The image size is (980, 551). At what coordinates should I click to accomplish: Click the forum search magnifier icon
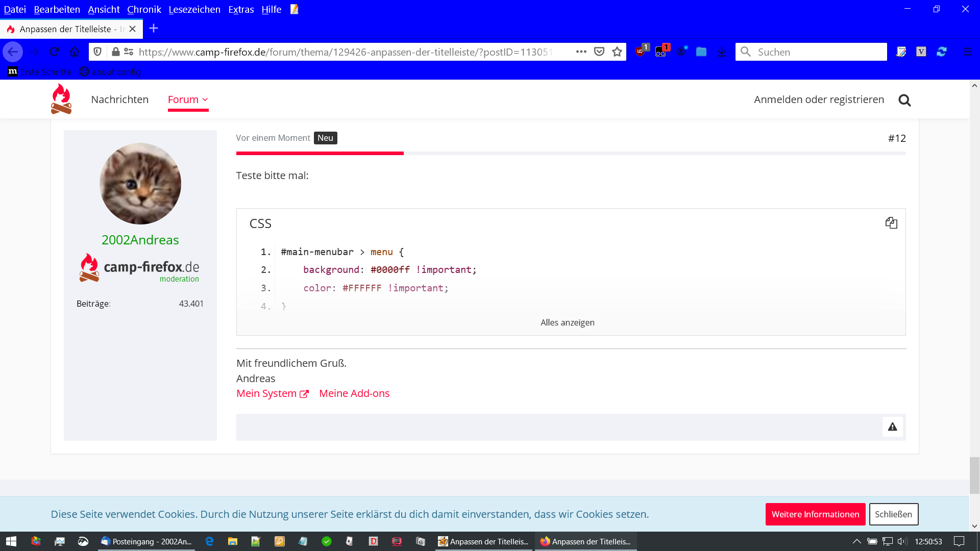904,100
